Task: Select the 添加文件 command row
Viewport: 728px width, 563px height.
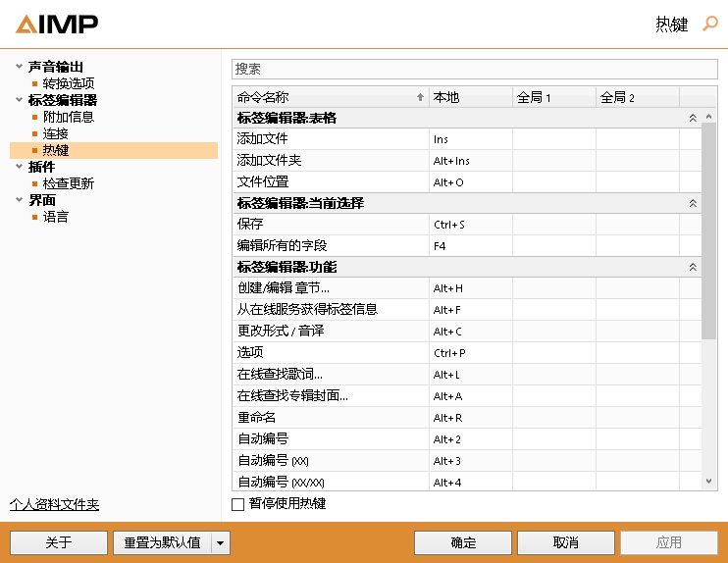Action: tap(467, 138)
